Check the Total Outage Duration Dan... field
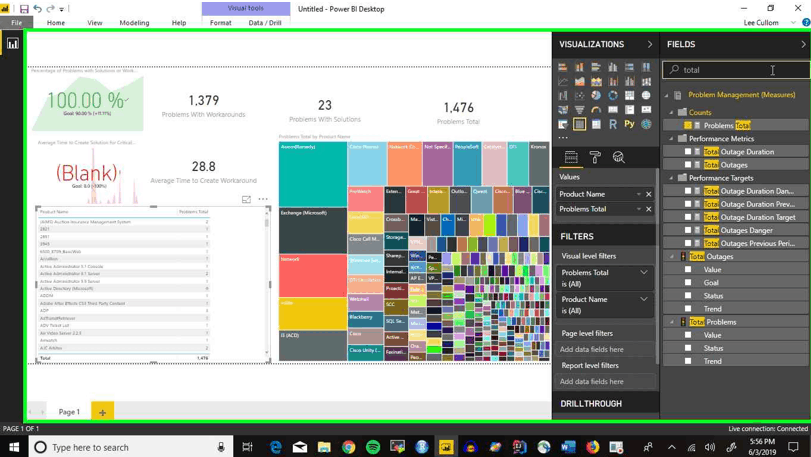Image resolution: width=811 pixels, height=457 pixels. tap(687, 191)
